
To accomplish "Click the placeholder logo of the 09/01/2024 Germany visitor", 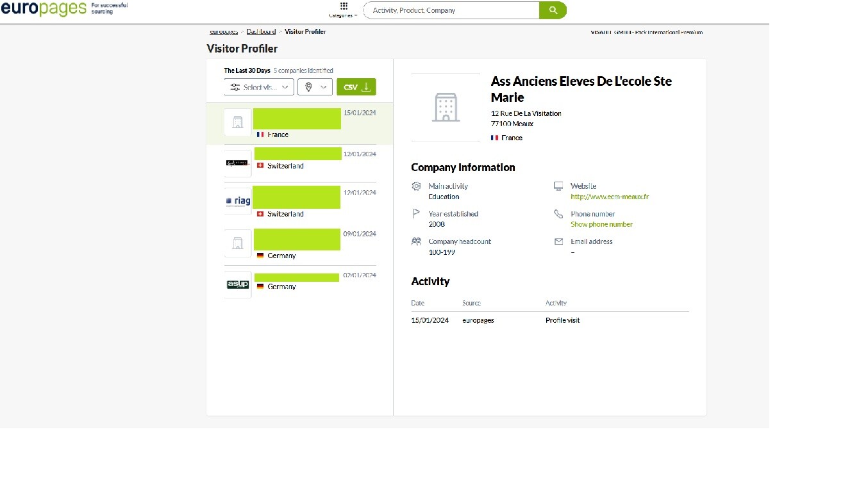I will click(x=238, y=243).
